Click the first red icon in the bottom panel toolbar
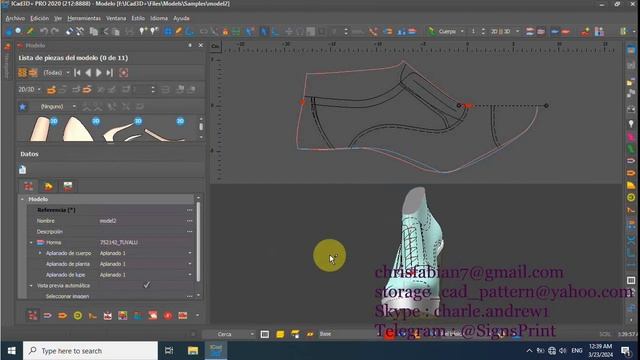The height and width of the screenshot is (360, 640). point(33,316)
